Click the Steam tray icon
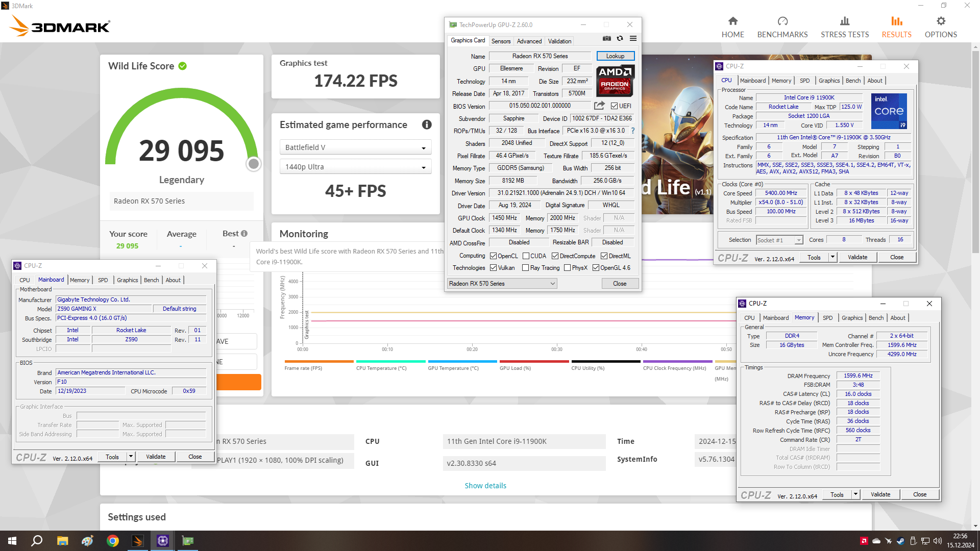Screen dimensions: 980x551 pyautogui.click(x=900, y=541)
